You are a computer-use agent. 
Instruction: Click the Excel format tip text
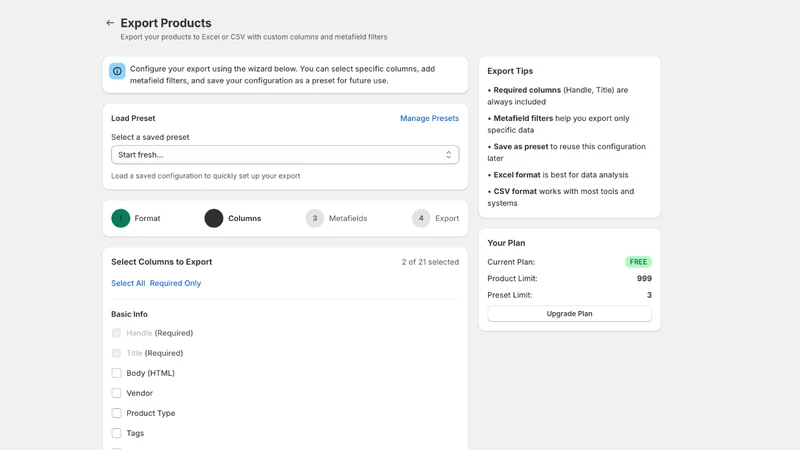[x=558, y=175]
